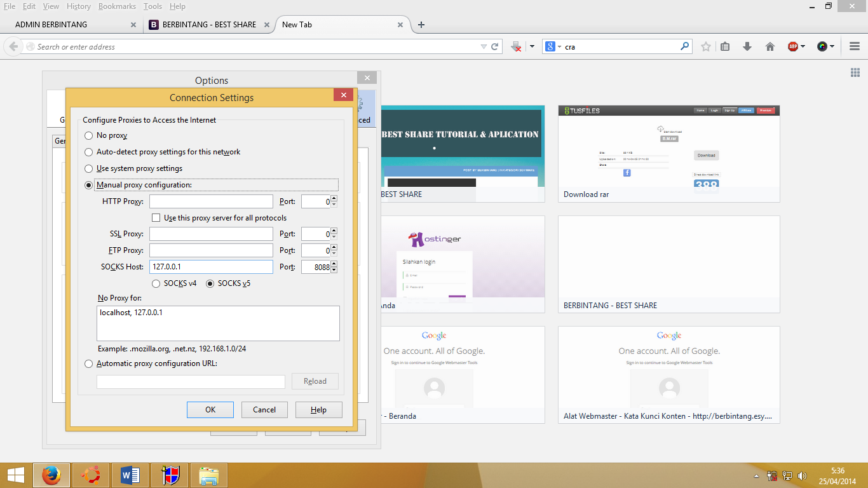Open the Tools menu
868x488 pixels.
pyautogui.click(x=153, y=6)
